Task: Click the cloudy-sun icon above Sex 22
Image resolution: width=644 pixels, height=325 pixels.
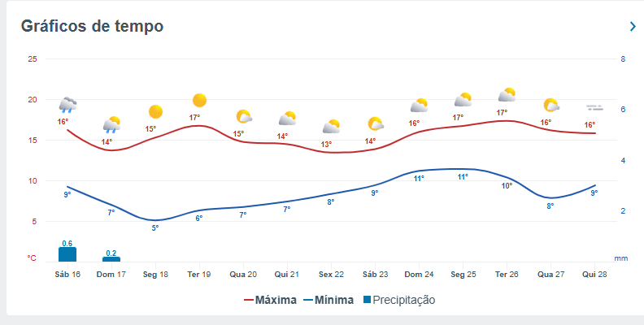Action: coord(332,127)
